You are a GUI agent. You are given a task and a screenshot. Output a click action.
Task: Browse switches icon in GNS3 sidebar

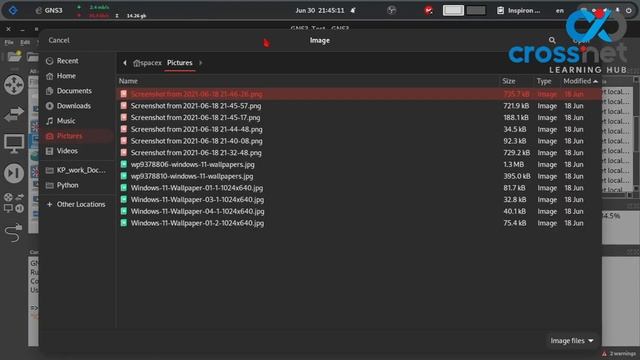(14, 114)
